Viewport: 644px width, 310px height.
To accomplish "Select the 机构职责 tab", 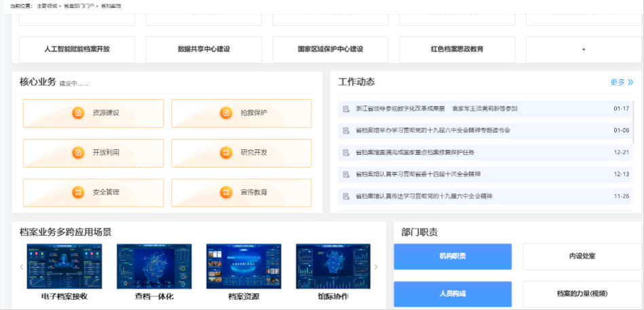I will tap(453, 256).
